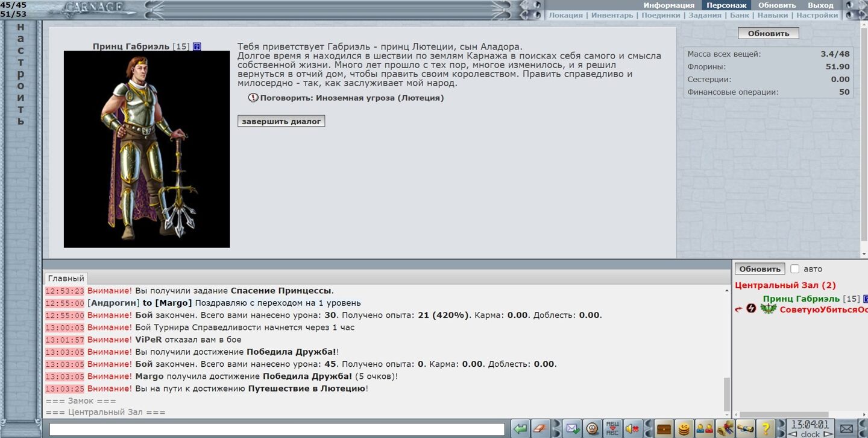Click Выход to log out

[820, 5]
